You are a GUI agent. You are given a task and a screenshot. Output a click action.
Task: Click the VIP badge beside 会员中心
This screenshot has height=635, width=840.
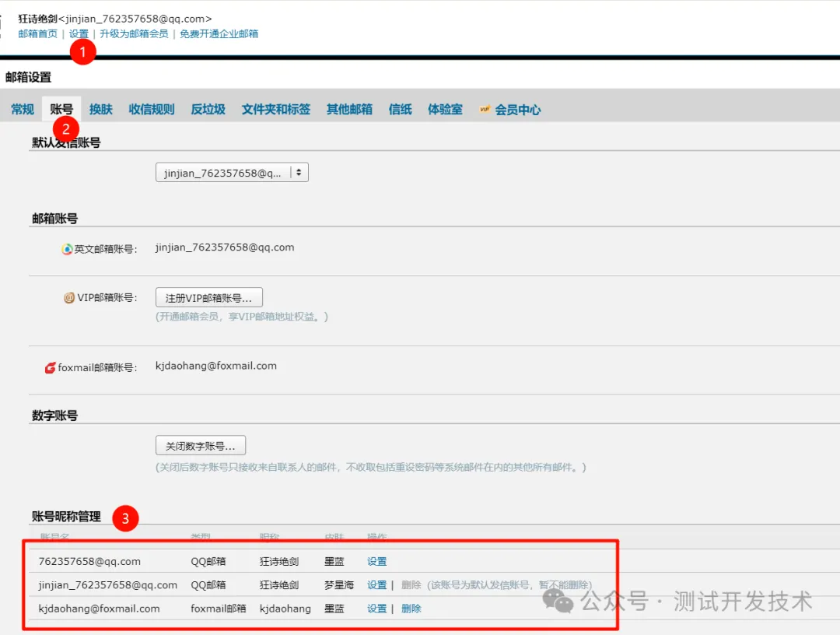(x=485, y=110)
